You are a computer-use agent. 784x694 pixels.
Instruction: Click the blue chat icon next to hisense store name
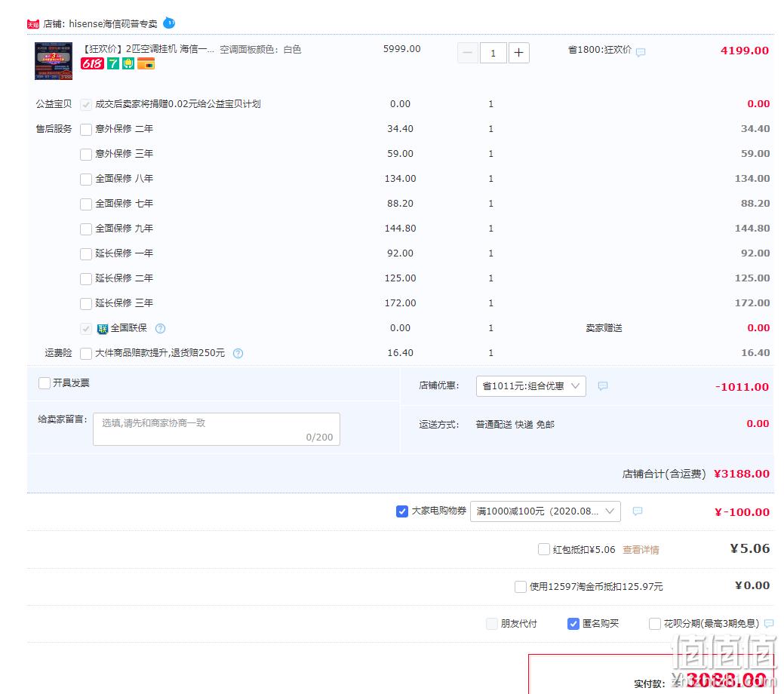[x=170, y=23]
